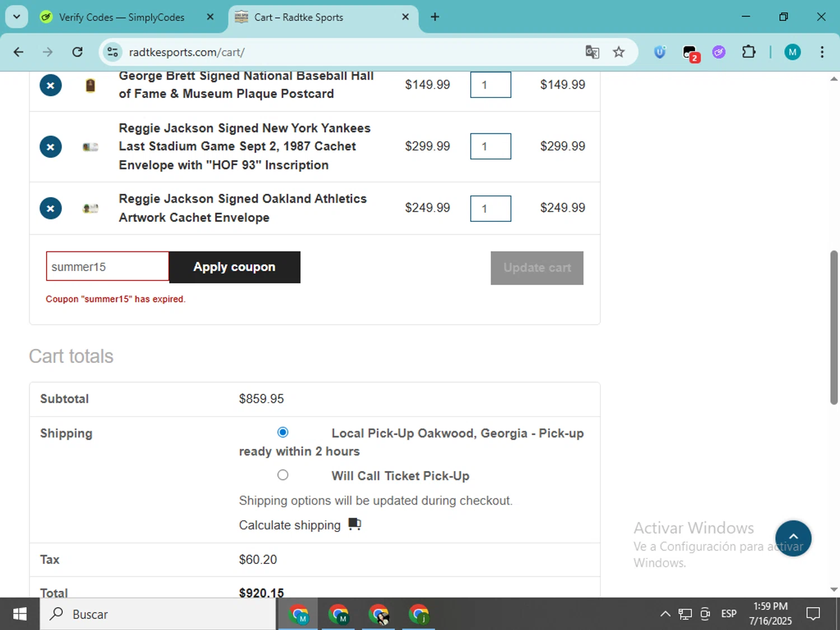The width and height of the screenshot is (840, 630).
Task: Open George Brett postcard thumbnail
Action: (90, 85)
